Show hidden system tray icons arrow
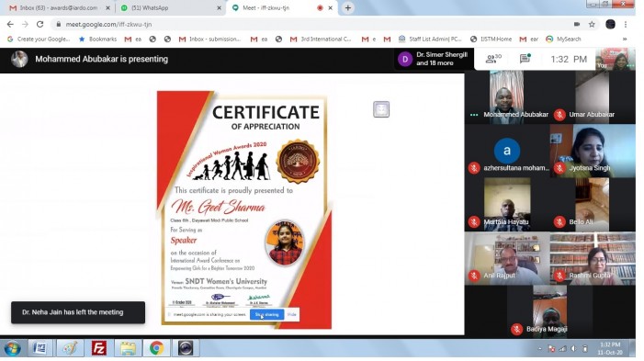Viewport: 644px width, 361px height. tap(539, 349)
